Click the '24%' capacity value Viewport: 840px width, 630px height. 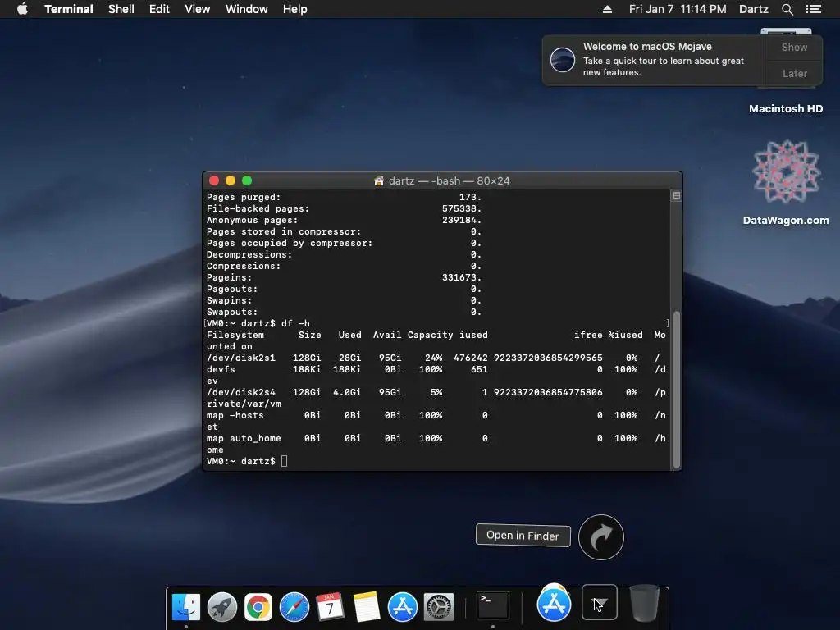click(x=433, y=358)
